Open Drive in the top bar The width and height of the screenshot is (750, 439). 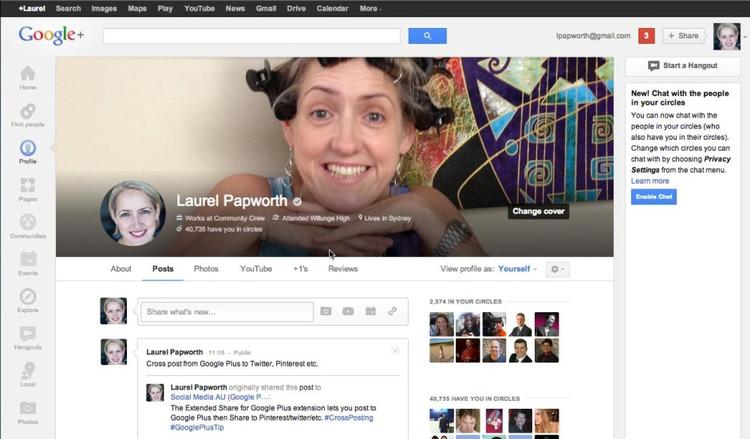[x=296, y=9]
